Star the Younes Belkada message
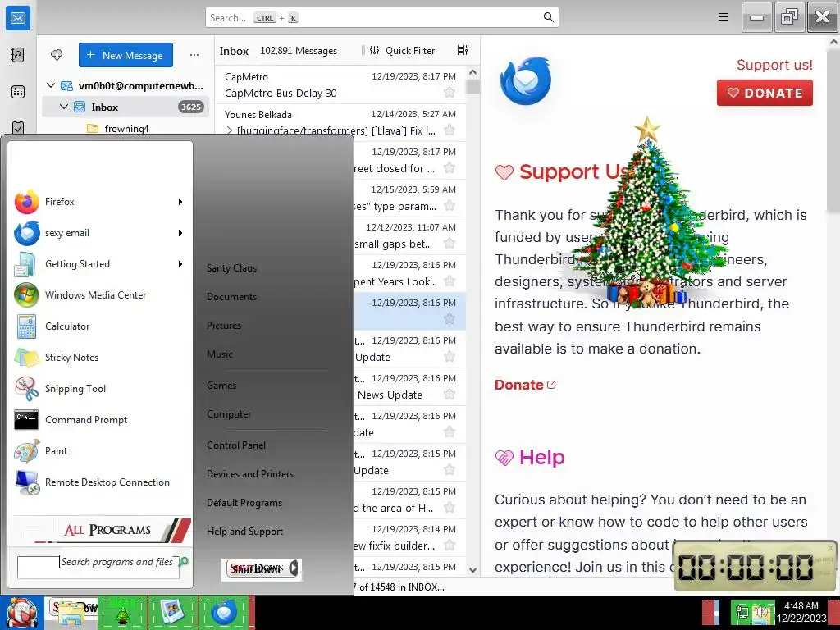 [450, 130]
